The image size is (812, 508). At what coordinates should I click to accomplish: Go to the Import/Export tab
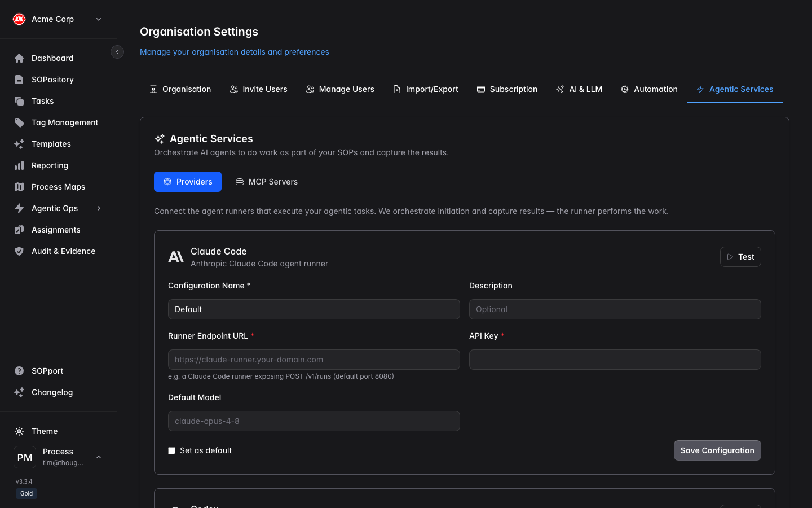426,89
